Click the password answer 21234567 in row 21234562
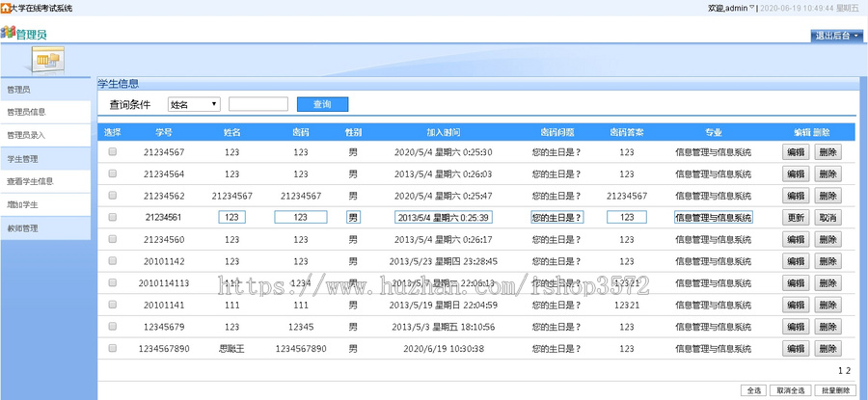 coord(627,196)
